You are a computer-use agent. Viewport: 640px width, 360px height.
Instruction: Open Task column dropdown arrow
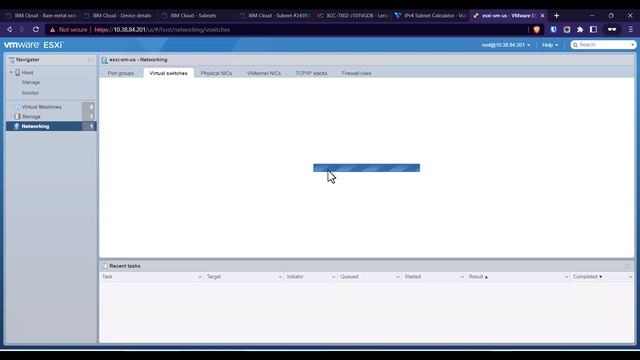[x=200, y=277]
